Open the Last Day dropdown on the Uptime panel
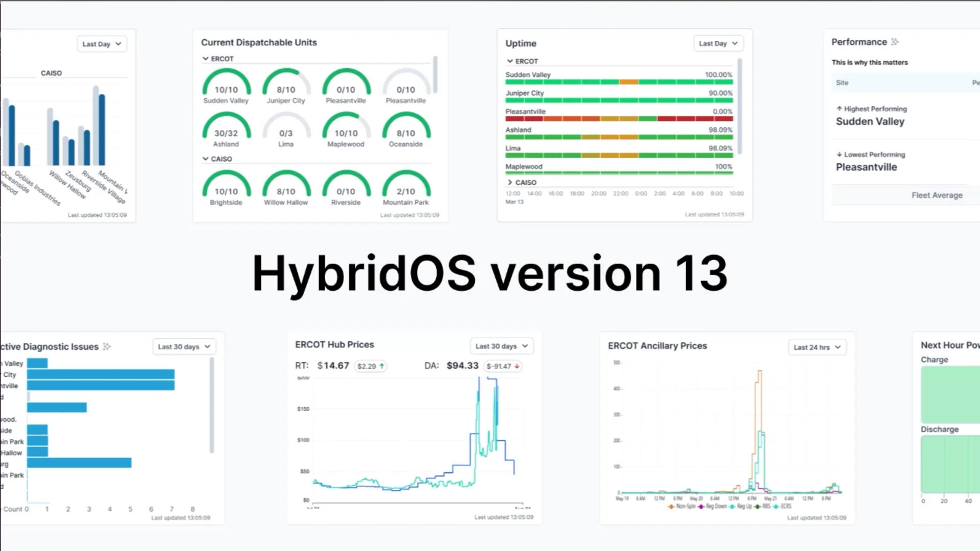Viewport: 980px width, 551px height. click(718, 43)
